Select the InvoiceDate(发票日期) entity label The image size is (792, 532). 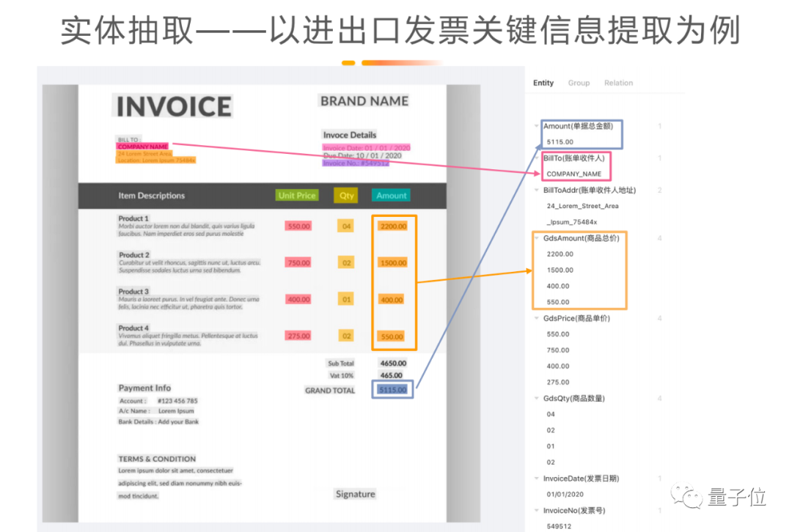(581, 479)
